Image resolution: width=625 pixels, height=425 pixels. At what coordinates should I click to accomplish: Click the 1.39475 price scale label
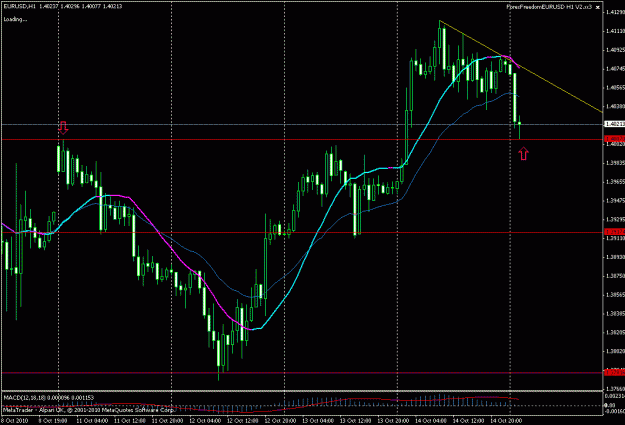pos(615,200)
